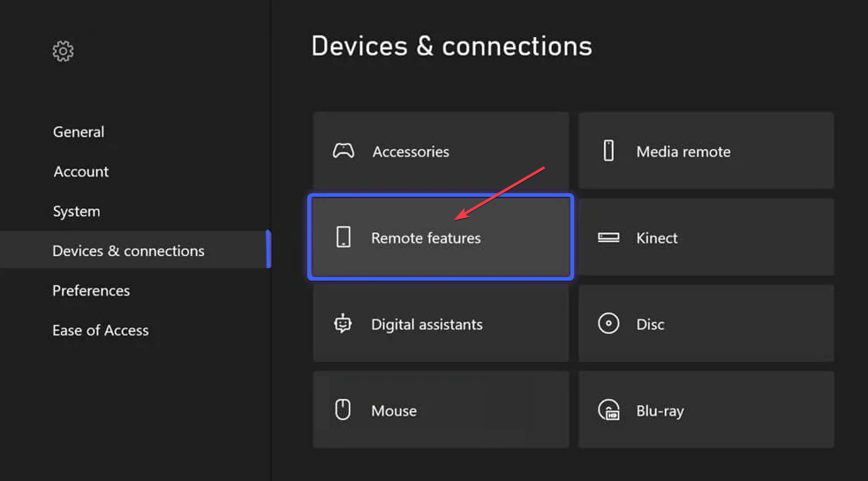Open the General settings section
The image size is (868, 481).
(x=79, y=132)
